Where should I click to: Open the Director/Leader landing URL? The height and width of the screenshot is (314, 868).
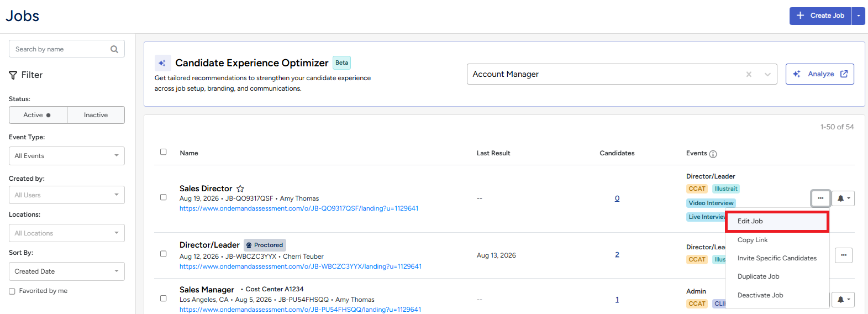click(x=301, y=266)
